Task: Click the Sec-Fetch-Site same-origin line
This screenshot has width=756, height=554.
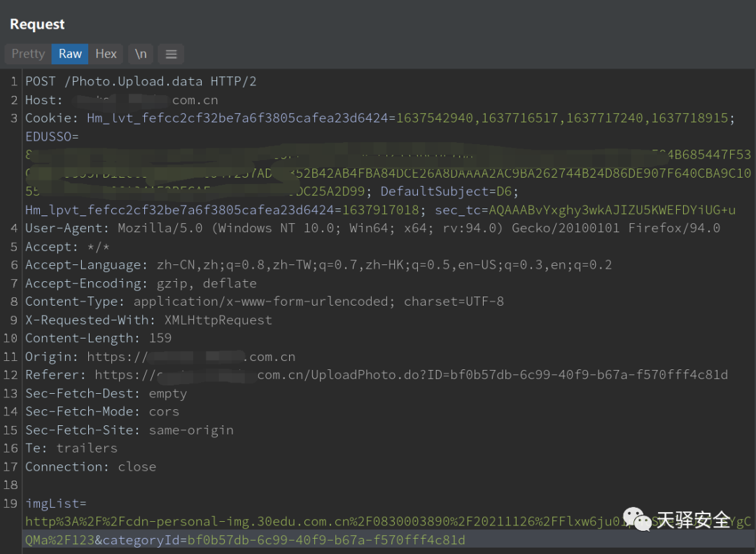Action: [x=129, y=429]
